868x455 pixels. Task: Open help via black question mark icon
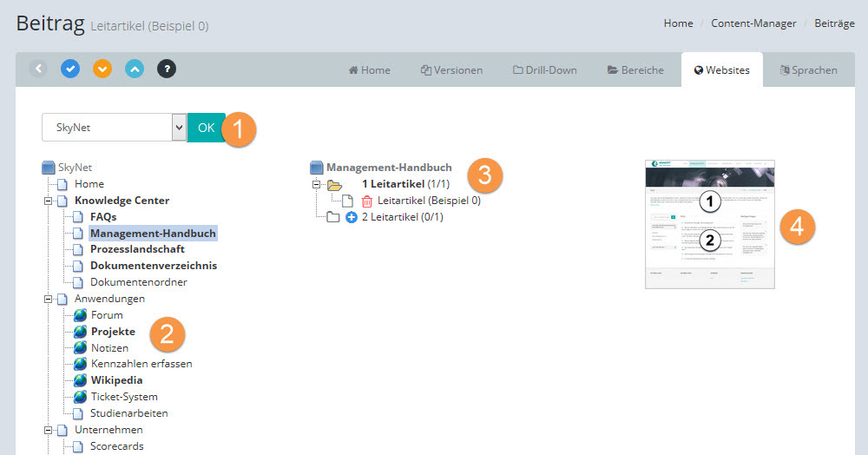coord(167,69)
